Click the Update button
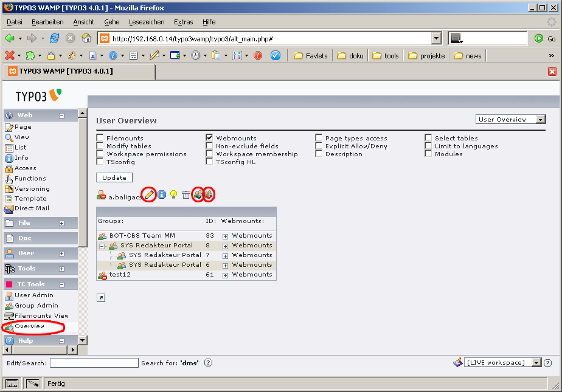562x392 pixels. click(x=114, y=177)
